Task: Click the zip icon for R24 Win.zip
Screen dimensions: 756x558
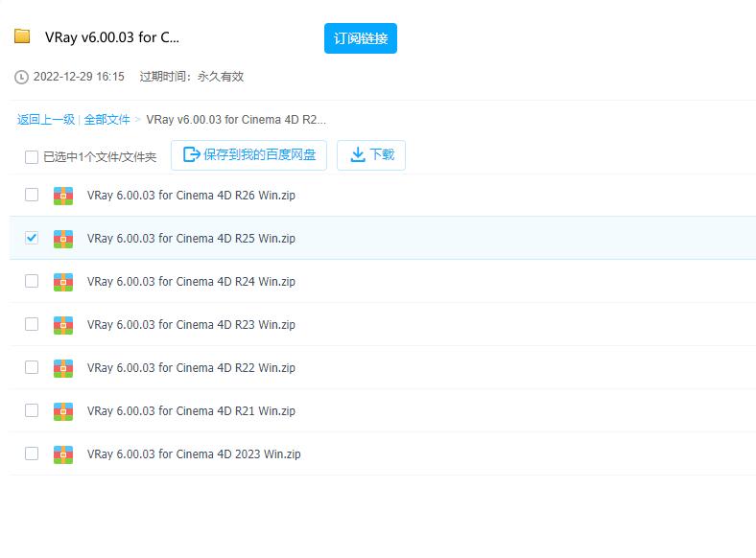Action: pyautogui.click(x=63, y=282)
